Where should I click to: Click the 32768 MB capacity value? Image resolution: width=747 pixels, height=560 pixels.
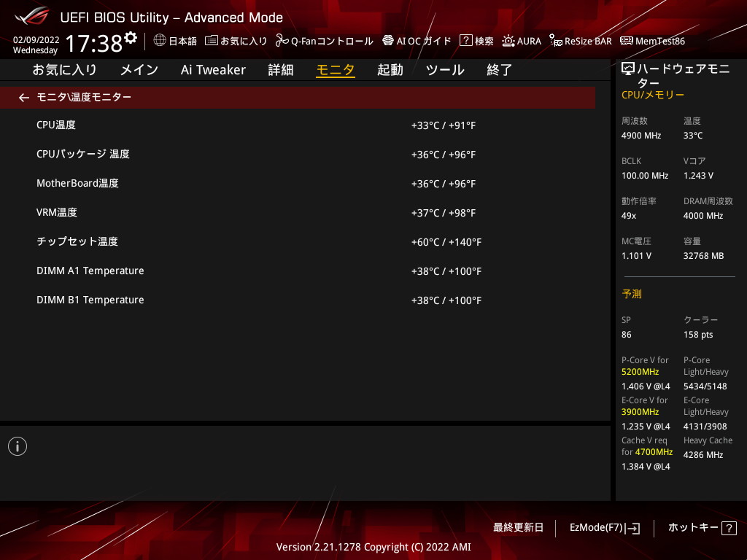pos(703,256)
